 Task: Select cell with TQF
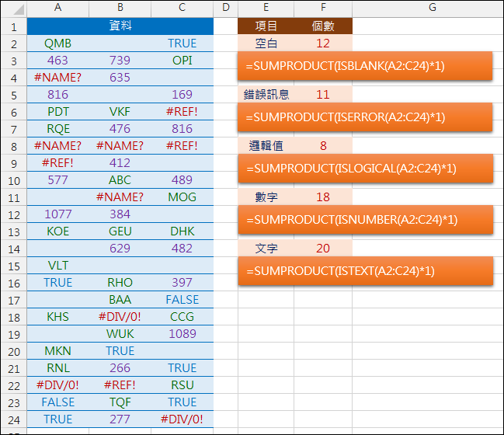point(120,402)
